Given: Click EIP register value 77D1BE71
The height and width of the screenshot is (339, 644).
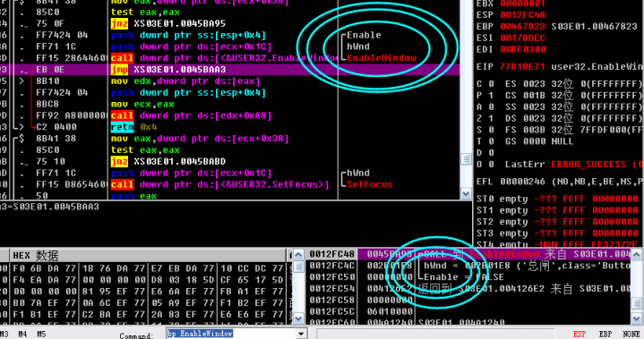Looking at the screenshot, I should click(522, 67).
